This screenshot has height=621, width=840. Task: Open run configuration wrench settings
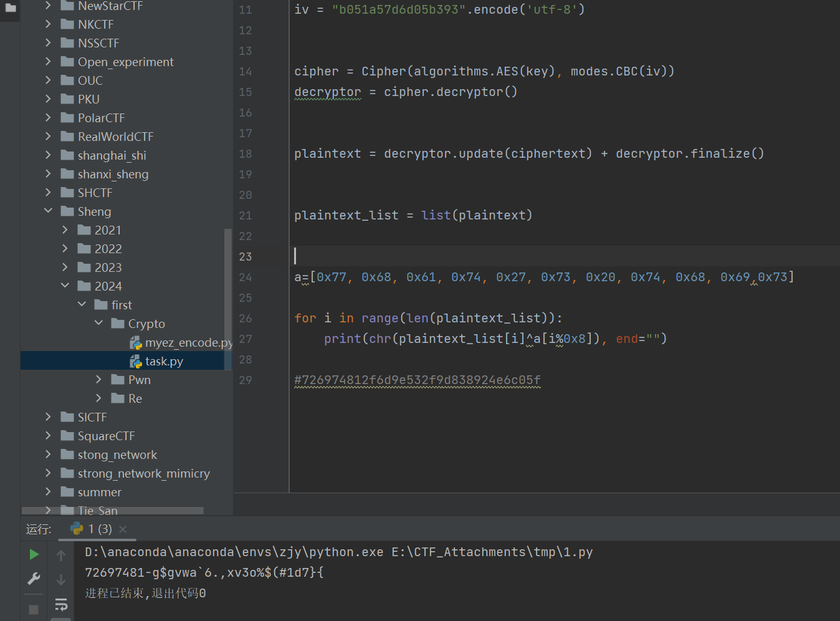pos(34,579)
